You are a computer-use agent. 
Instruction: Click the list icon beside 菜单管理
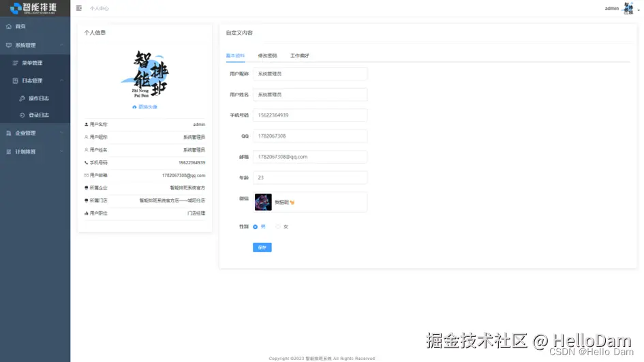[15, 63]
